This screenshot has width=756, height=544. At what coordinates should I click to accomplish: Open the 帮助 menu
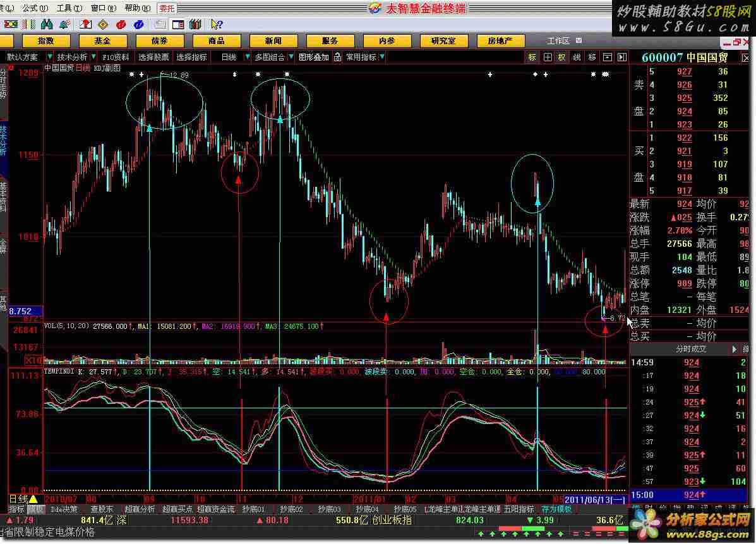tap(138, 8)
